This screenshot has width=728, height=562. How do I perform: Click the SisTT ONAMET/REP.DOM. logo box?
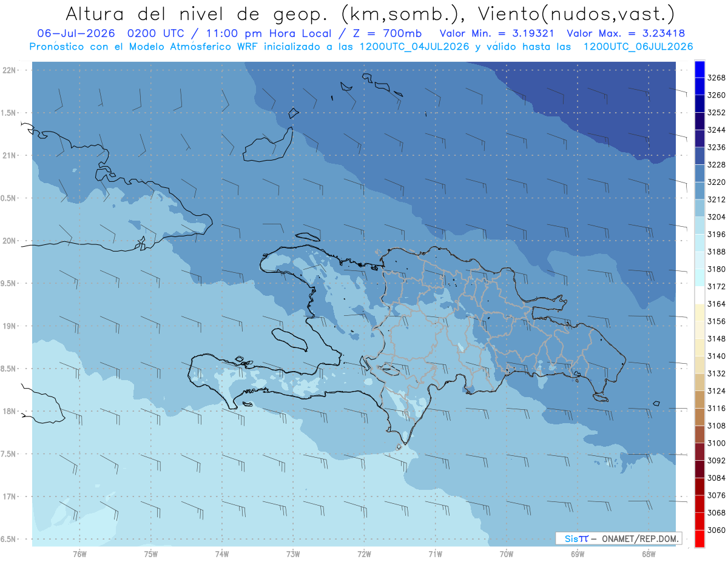point(618,538)
